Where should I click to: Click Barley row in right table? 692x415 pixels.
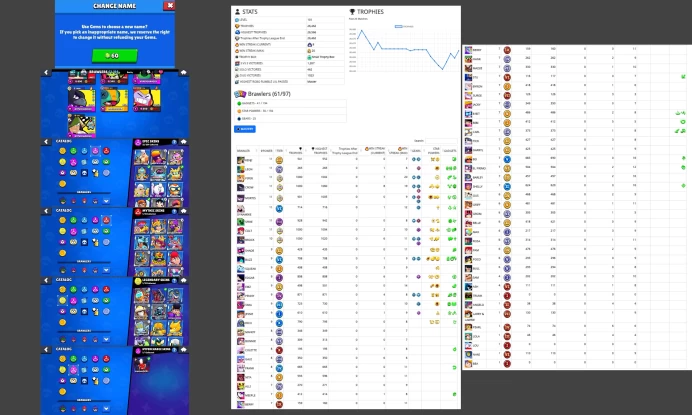point(577,177)
